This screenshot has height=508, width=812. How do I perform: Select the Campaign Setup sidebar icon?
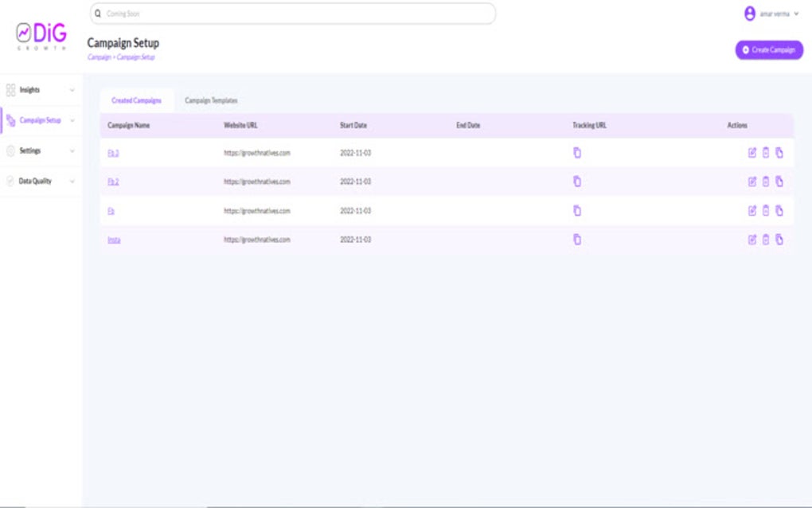click(x=10, y=120)
